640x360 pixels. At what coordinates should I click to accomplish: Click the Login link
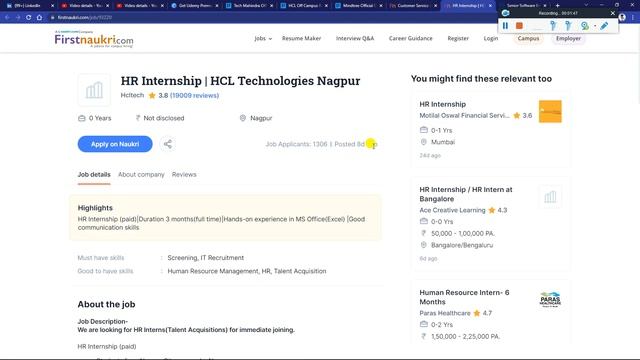(x=491, y=38)
